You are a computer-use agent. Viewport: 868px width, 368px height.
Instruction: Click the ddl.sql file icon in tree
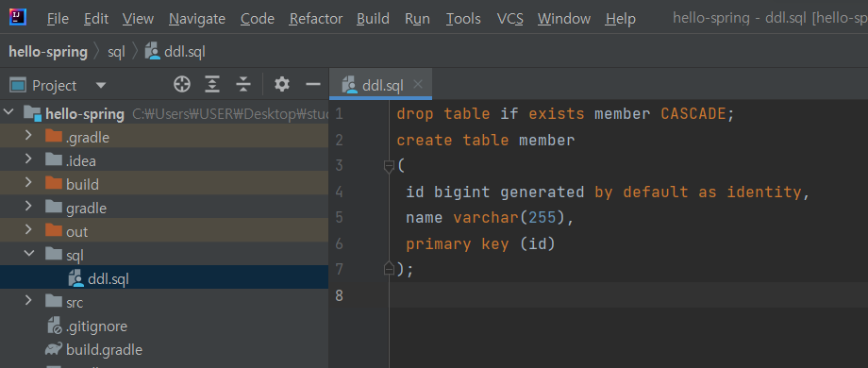[75, 278]
